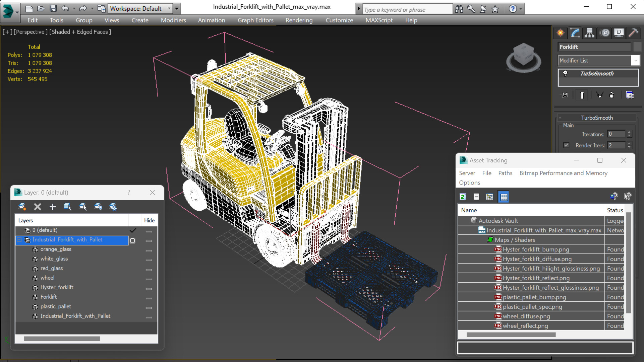Toggle the TurboSmooth modifier lightbulb
Viewport: 644px width, 362px height.
pyautogui.click(x=565, y=73)
